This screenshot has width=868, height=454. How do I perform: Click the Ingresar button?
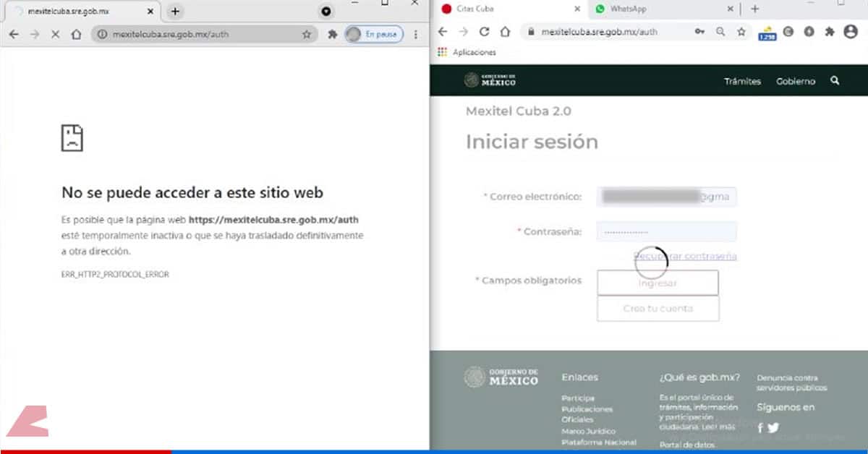tap(658, 283)
